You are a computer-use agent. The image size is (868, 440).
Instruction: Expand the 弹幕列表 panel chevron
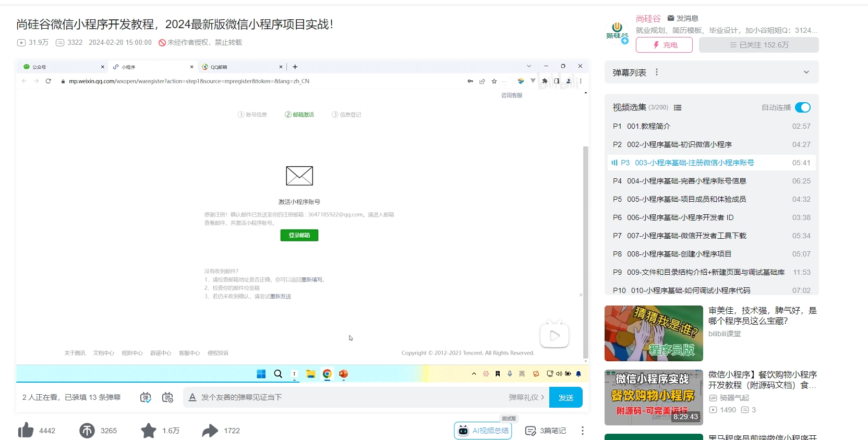click(x=806, y=72)
